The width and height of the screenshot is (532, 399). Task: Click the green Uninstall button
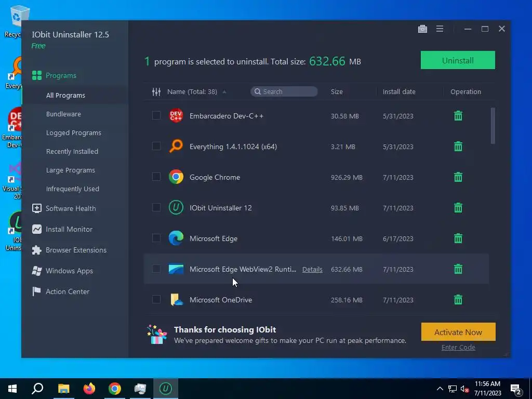(x=458, y=60)
